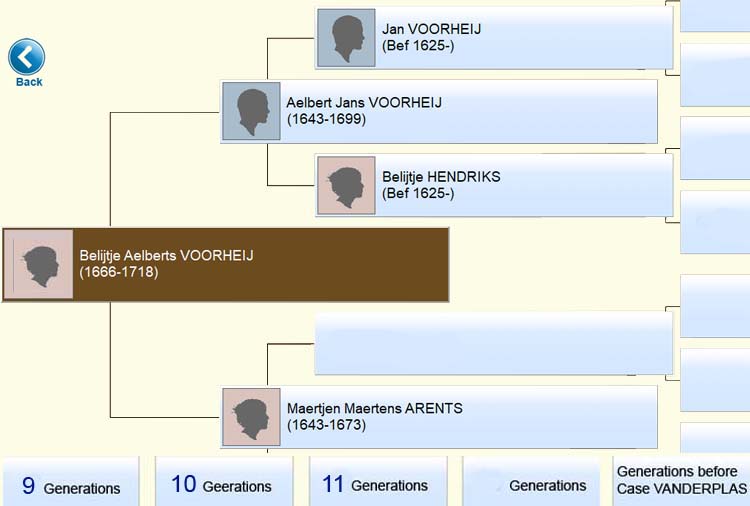Go back using the Back label
The width and height of the screenshot is (750, 506).
[29, 82]
